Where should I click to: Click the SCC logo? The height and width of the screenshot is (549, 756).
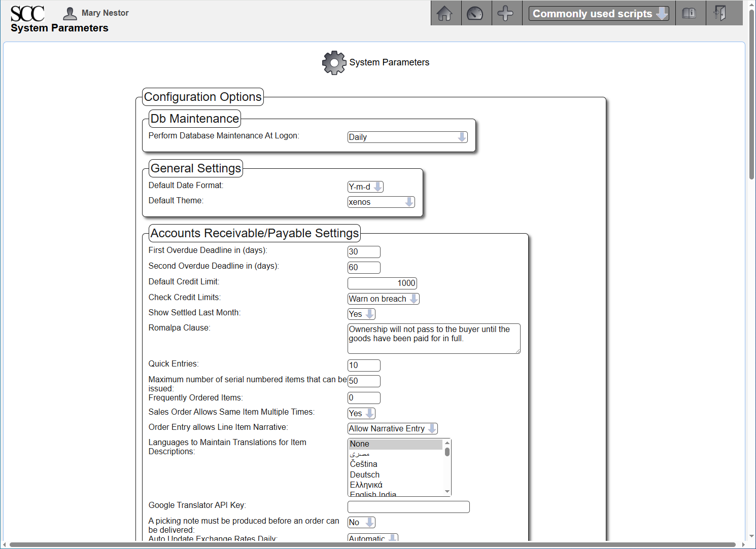click(27, 14)
